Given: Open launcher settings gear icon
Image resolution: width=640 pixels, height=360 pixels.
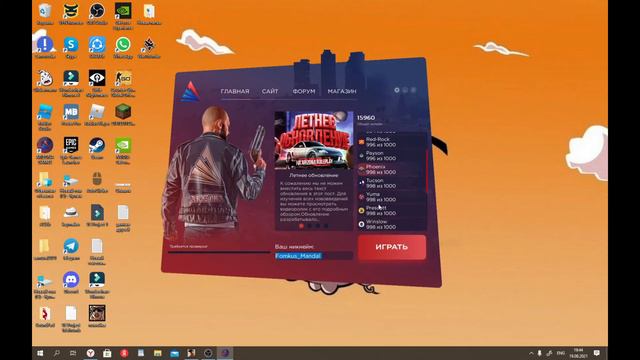Looking at the screenshot, I should point(397,90).
